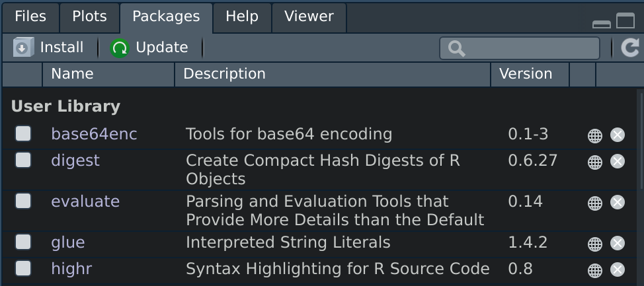
Task: Load the digest package via checkbox
Action: (x=23, y=161)
